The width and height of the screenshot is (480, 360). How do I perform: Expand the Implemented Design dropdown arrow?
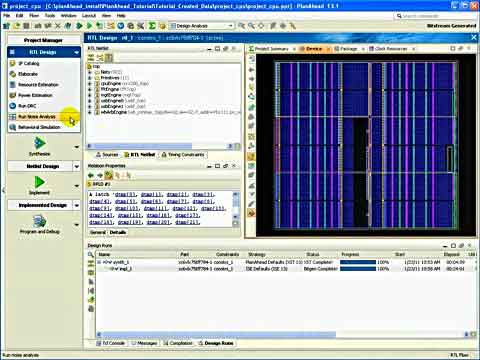point(77,205)
